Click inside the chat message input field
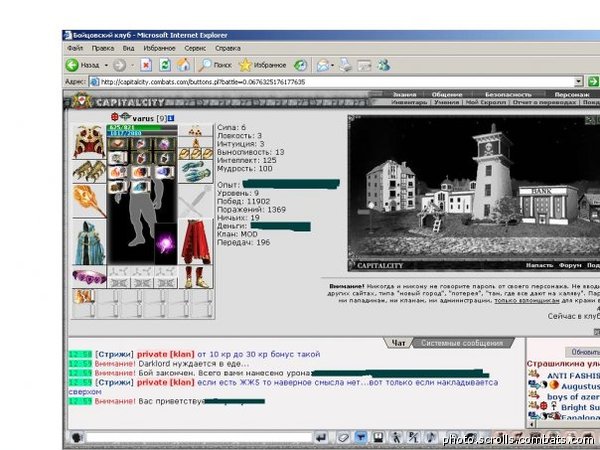The image size is (600, 450). (x=199, y=437)
